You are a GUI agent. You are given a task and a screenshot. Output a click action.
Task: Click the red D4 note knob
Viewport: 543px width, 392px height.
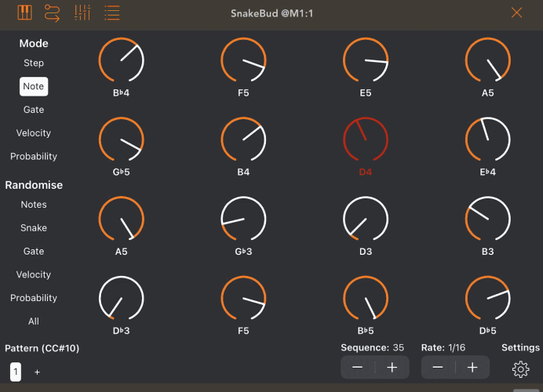coord(365,141)
